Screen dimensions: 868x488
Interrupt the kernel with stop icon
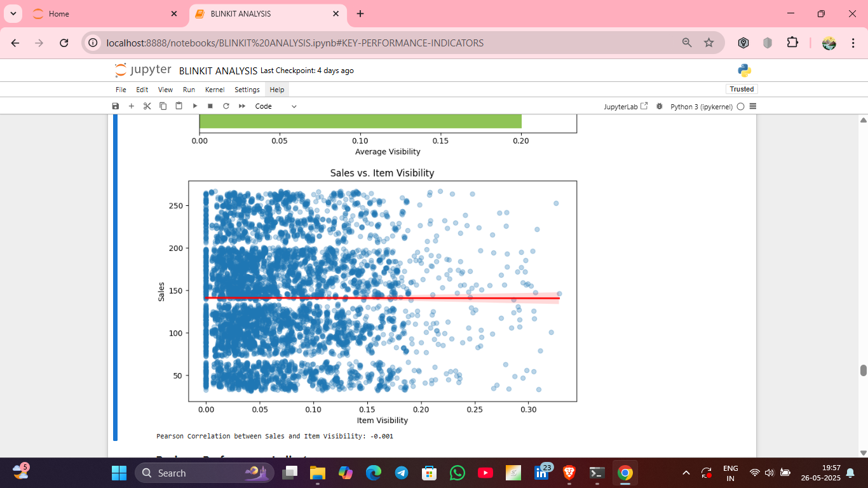(x=210, y=106)
